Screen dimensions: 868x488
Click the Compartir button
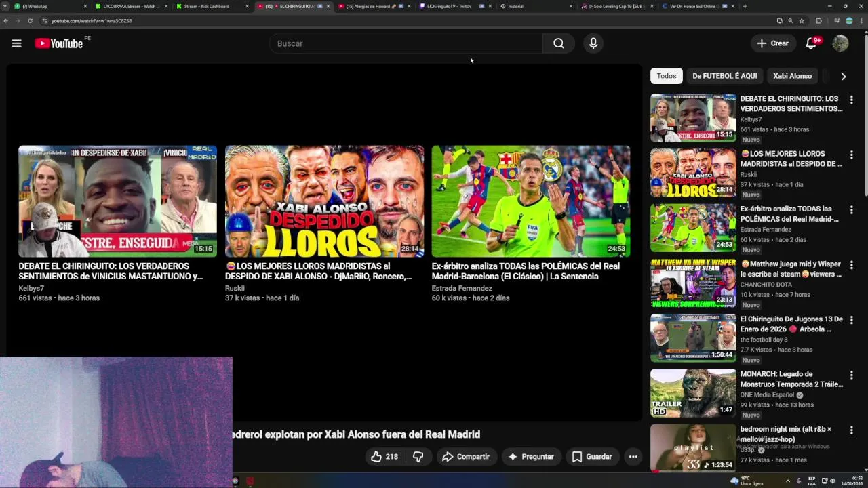[x=465, y=457]
